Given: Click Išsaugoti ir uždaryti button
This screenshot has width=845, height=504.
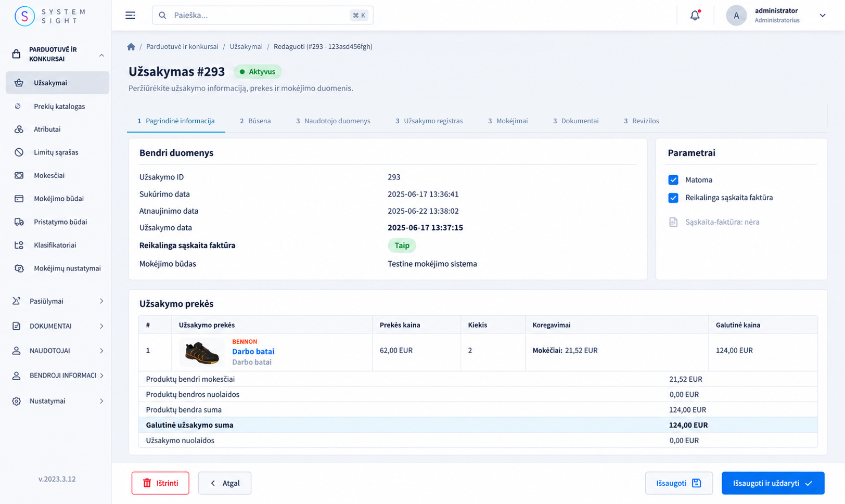Looking at the screenshot, I should point(773,483).
